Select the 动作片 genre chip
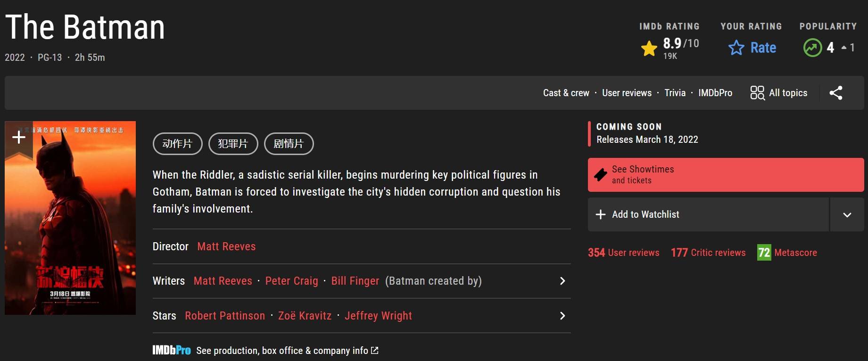The height and width of the screenshot is (361, 868). pos(178,144)
